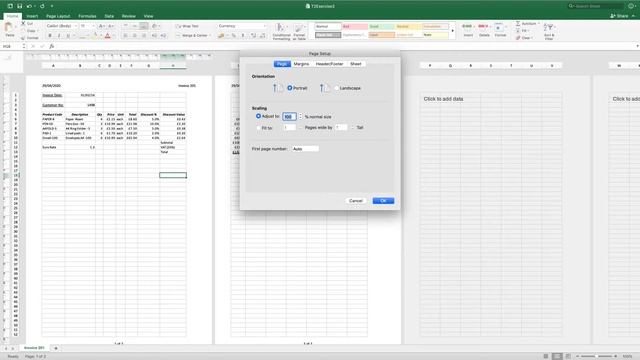Click the Sort & Filter icon

tap(549, 28)
